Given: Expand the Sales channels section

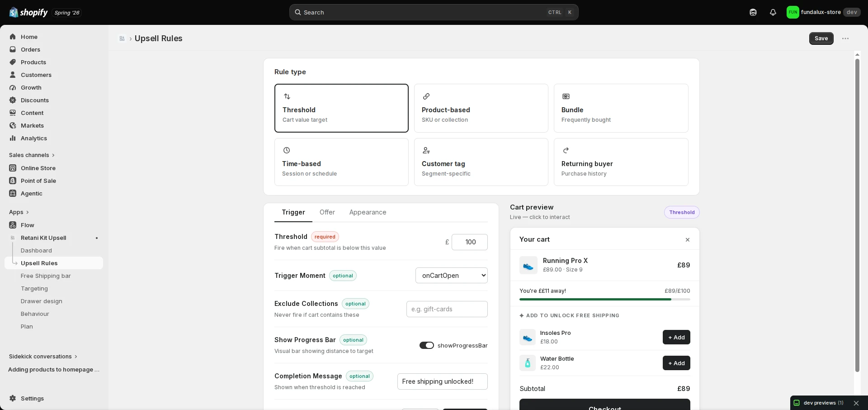Looking at the screenshot, I should click(x=32, y=155).
